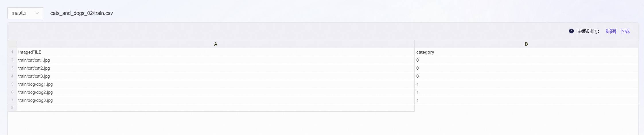
Task: Select the train/cat/cat3.jpg cell
Action: [216, 76]
